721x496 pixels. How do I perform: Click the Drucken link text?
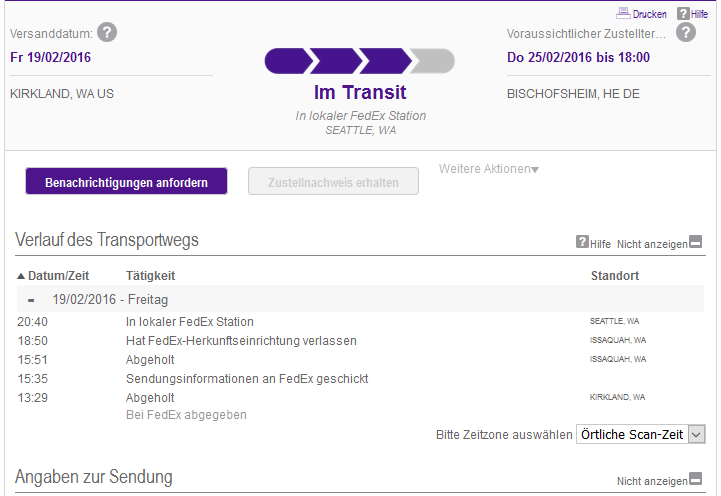(649, 14)
